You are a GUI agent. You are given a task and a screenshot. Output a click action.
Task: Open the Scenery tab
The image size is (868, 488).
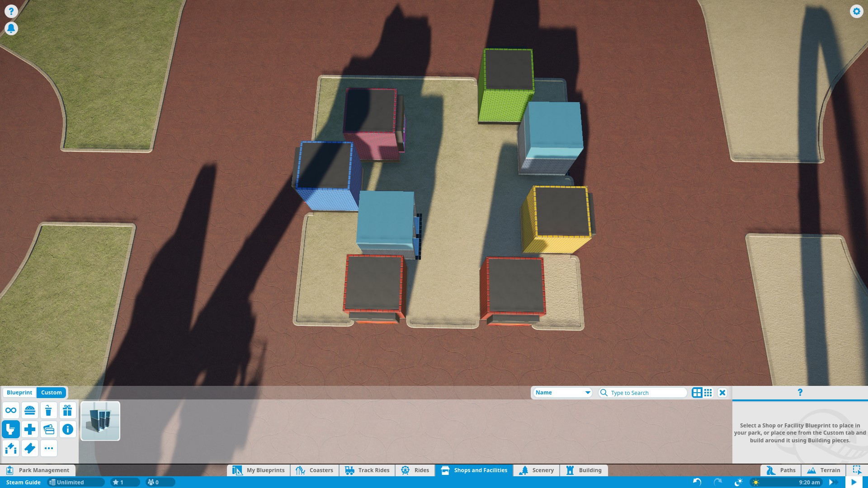click(537, 470)
